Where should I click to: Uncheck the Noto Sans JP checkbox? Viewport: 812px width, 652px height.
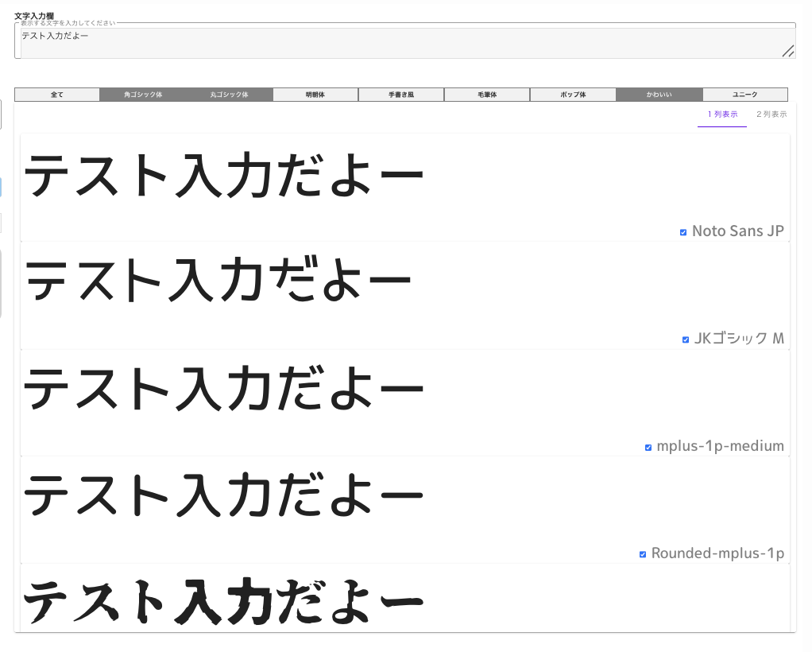point(683,232)
